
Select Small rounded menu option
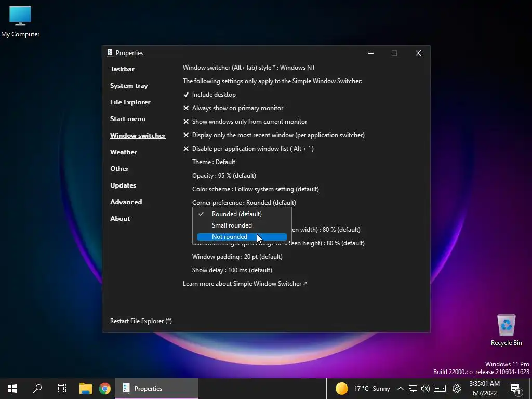pyautogui.click(x=242, y=225)
